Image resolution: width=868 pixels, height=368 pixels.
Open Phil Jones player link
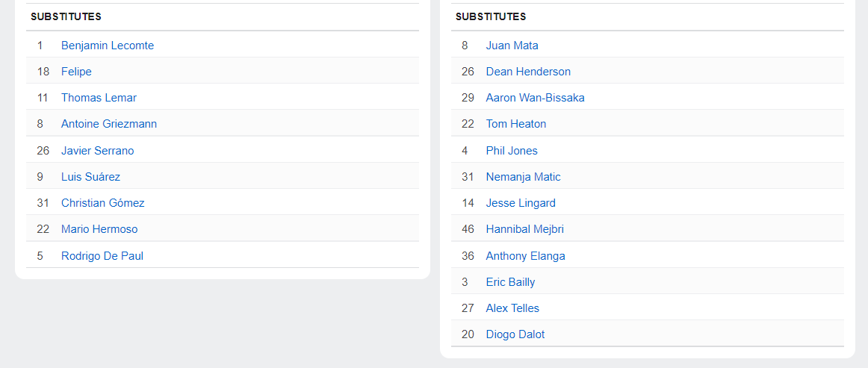pyautogui.click(x=512, y=151)
